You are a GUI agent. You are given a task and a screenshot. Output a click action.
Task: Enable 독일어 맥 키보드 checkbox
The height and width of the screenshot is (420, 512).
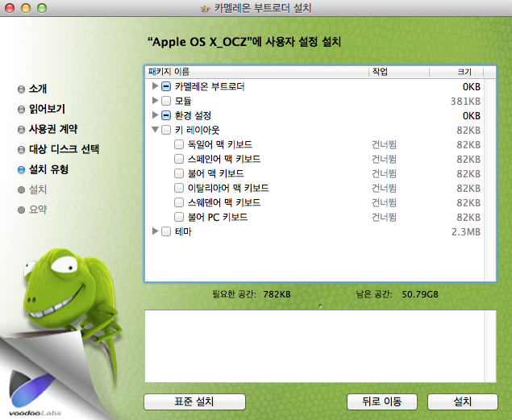coord(179,144)
